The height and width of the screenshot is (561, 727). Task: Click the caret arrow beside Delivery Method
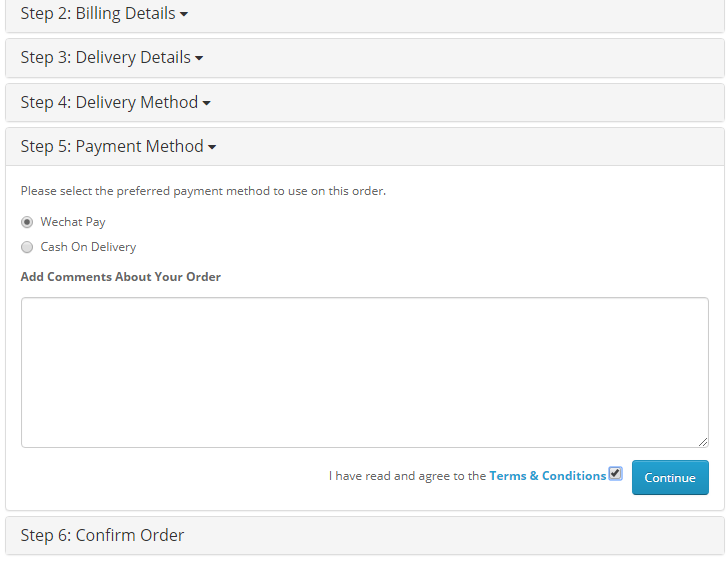click(x=206, y=103)
